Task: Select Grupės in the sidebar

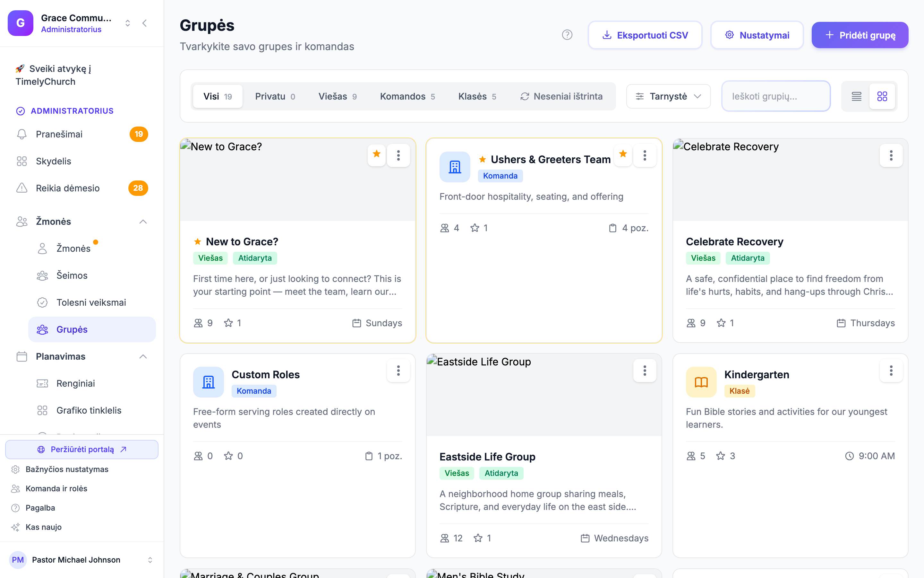Action: click(x=92, y=329)
